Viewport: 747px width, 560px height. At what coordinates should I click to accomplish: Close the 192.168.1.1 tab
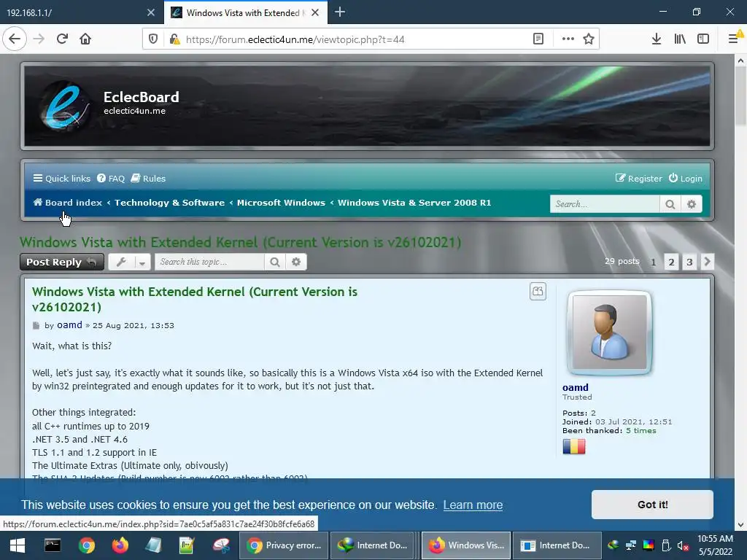151,12
